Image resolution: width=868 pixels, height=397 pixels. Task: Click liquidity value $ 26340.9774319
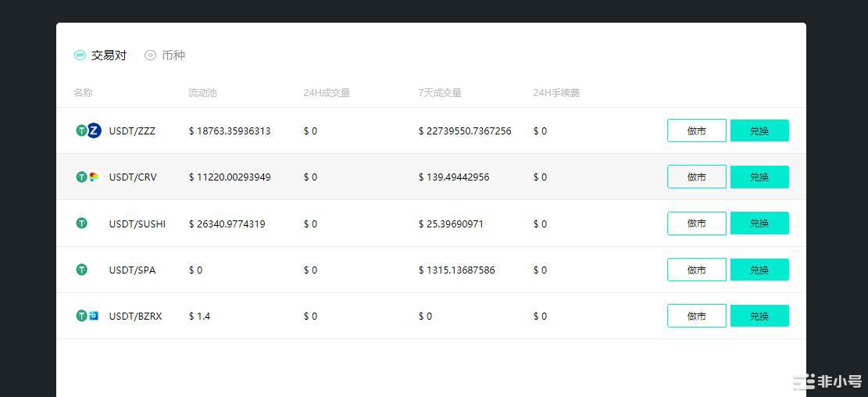227,224
